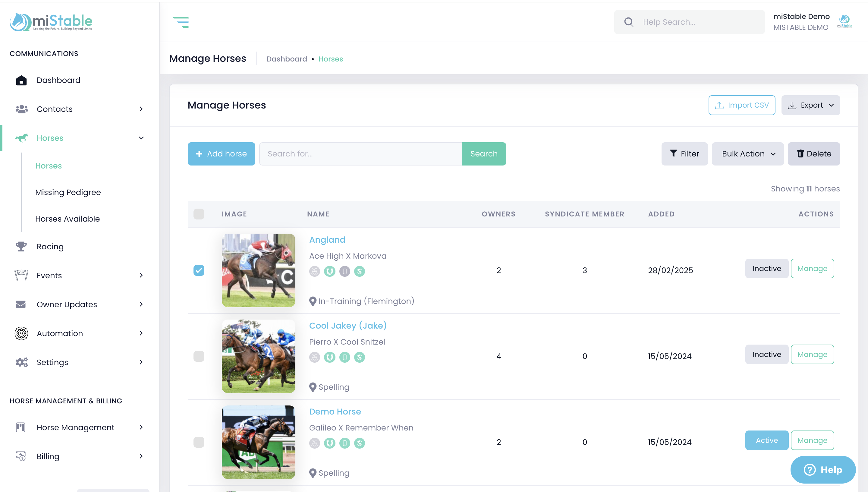Click the horseshoe icon under Angland
Screen dimensions: 868x492
[x=329, y=271]
